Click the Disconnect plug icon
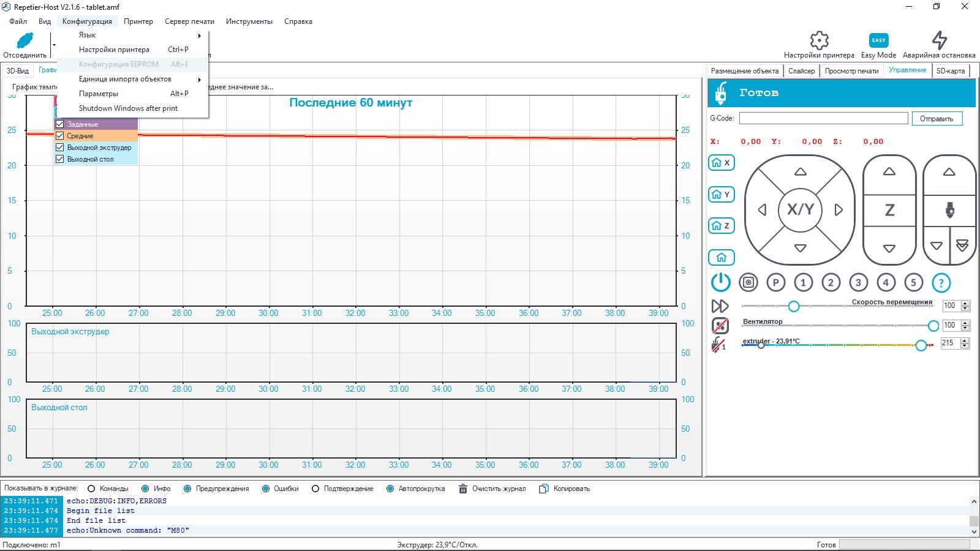This screenshot has height=551, width=980. 24,41
